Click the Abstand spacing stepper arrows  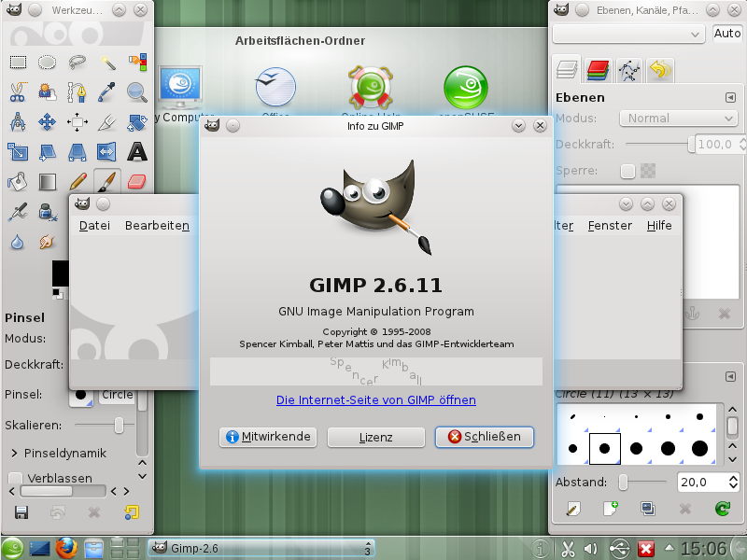[x=733, y=482]
